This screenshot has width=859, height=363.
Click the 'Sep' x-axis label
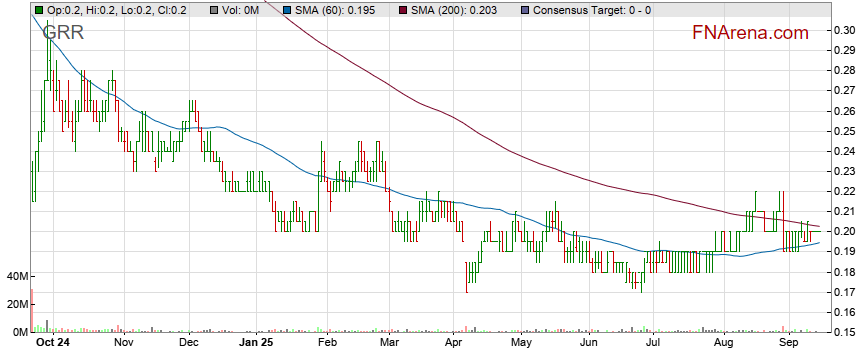click(789, 343)
